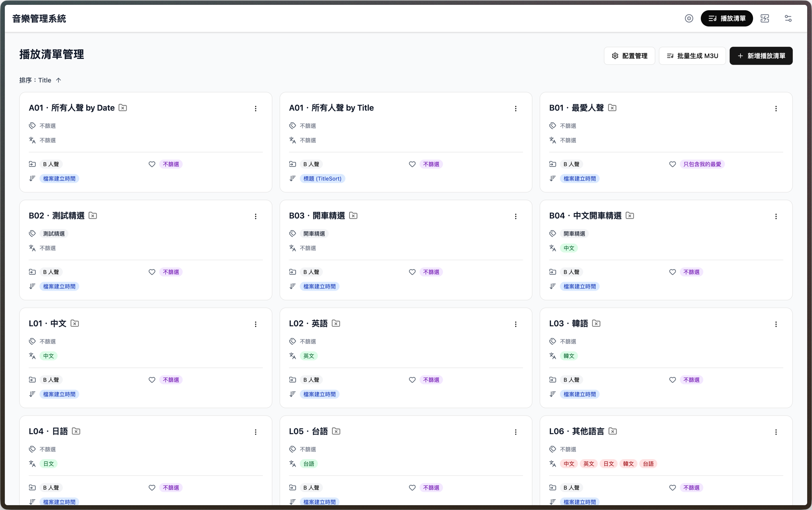Viewport: 812px width, 510px height.
Task: Click the heart icon in A01 by Date card
Action: click(152, 164)
